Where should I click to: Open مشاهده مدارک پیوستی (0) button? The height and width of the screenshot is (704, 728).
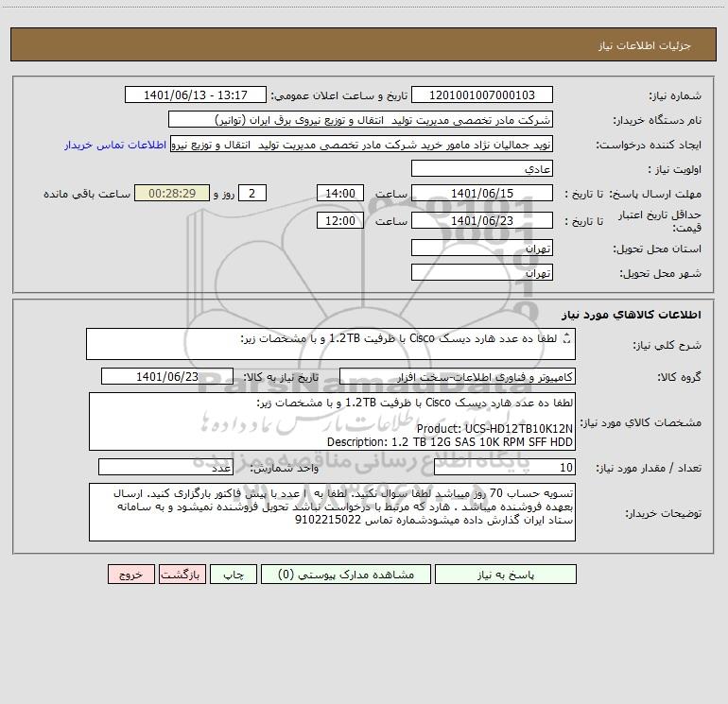tap(346, 575)
